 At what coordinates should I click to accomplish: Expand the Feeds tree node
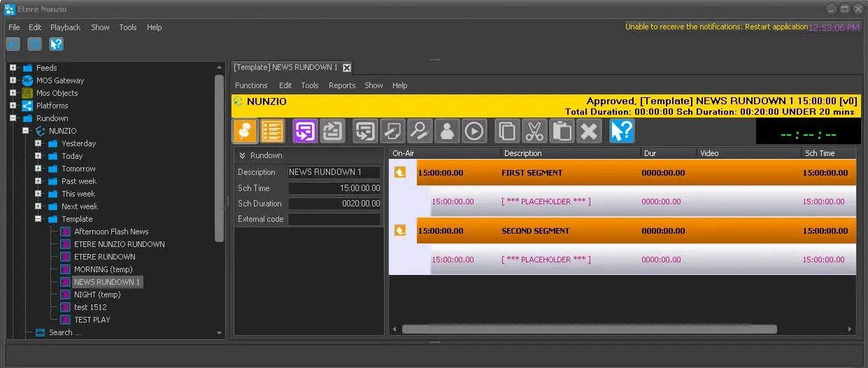tap(13, 68)
